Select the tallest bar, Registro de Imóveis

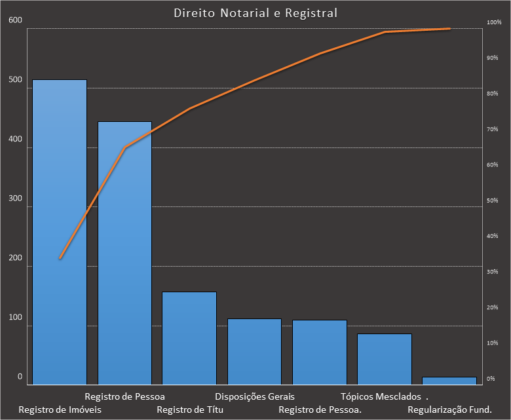[x=60, y=232]
